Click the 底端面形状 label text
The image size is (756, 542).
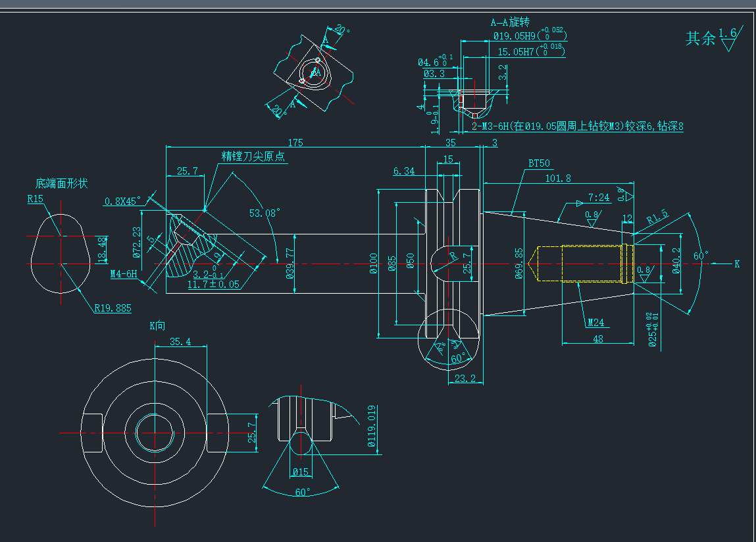coord(61,183)
